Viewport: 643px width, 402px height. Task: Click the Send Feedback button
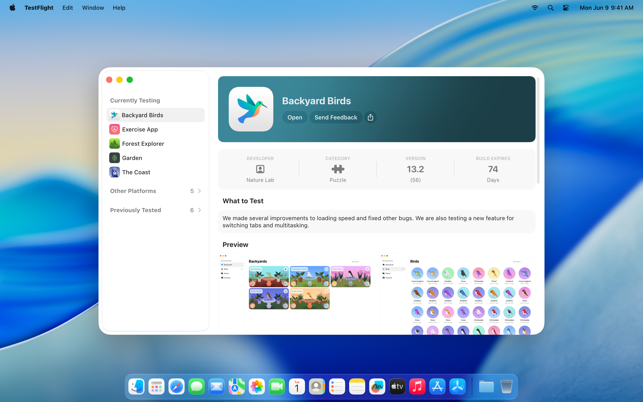335,117
